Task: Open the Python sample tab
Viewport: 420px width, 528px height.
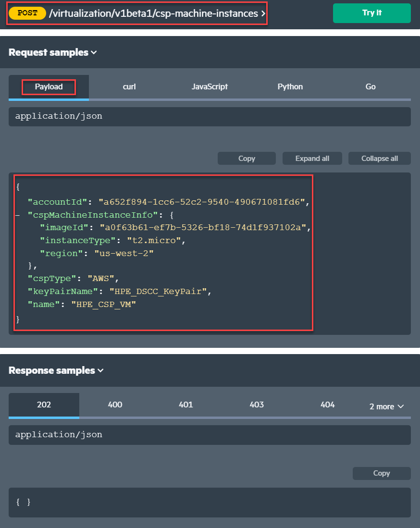Action: pyautogui.click(x=290, y=87)
